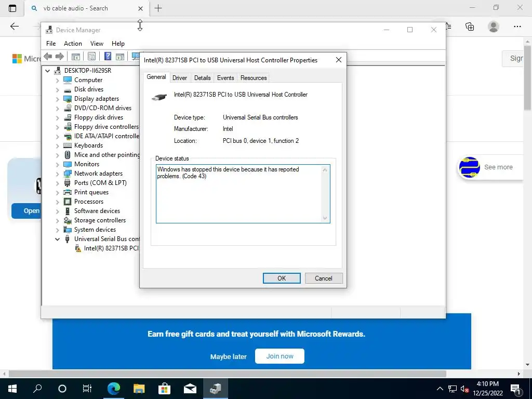This screenshot has width=532, height=399.
Task: Expand the IDE ATA/ATAPI controllers node
Action: click(57, 137)
